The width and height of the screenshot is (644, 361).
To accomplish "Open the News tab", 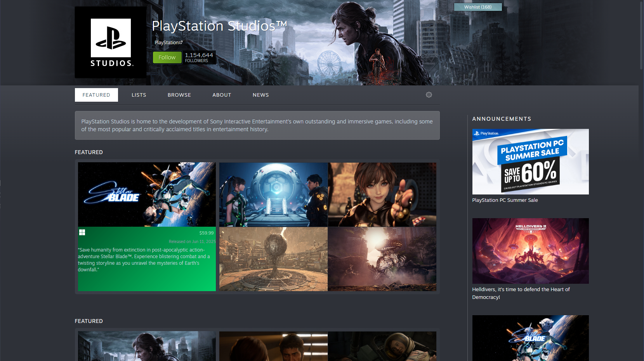I will [x=261, y=95].
